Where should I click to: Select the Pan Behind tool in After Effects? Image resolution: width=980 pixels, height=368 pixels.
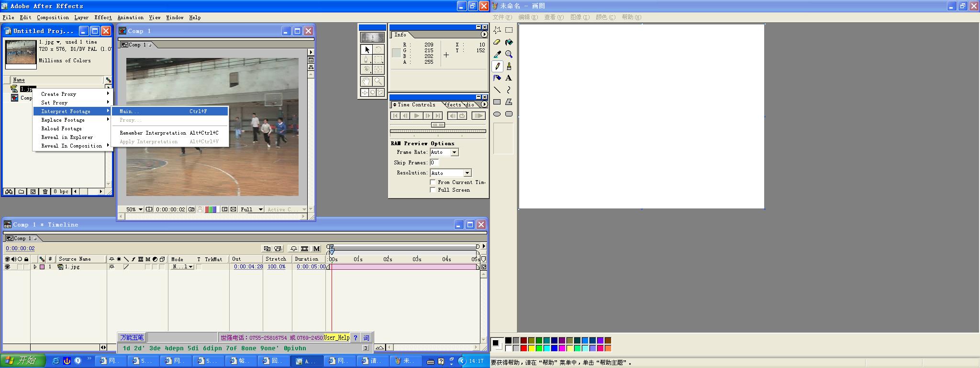pos(378,70)
